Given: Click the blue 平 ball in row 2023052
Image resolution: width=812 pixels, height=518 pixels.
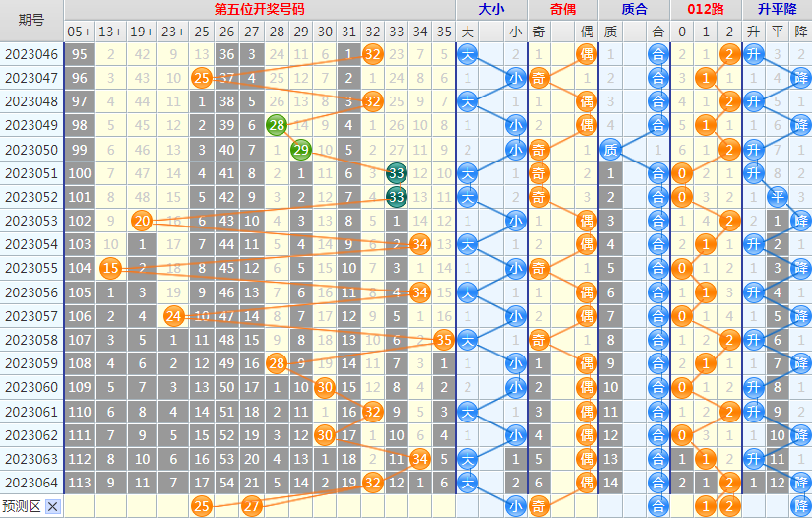Looking at the screenshot, I should click(778, 197).
